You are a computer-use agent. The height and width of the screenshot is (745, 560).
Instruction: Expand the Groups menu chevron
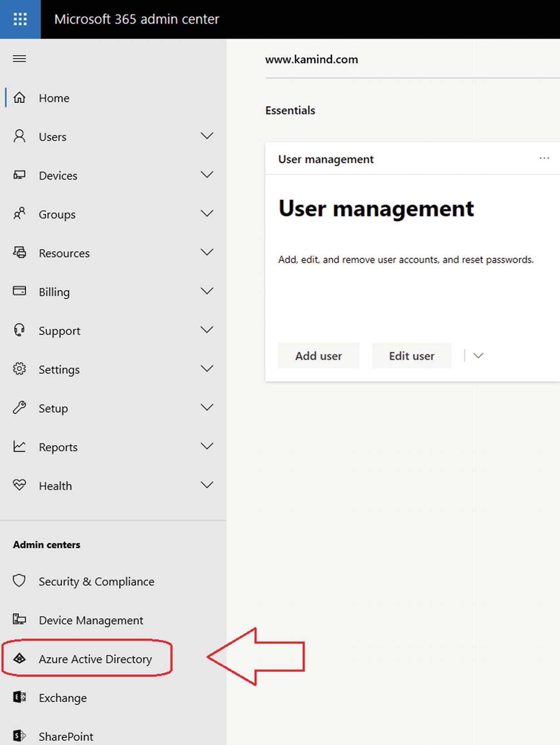207,213
